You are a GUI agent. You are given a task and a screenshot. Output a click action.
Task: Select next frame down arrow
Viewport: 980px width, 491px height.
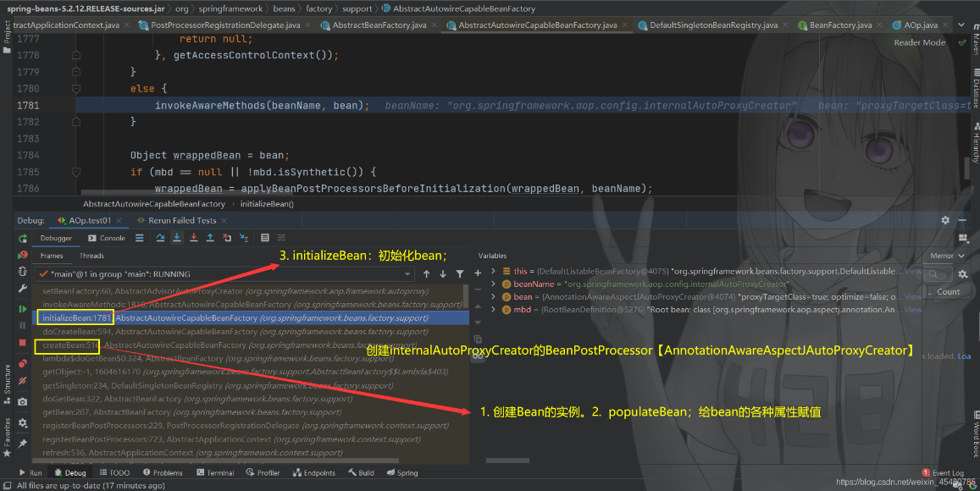443,273
